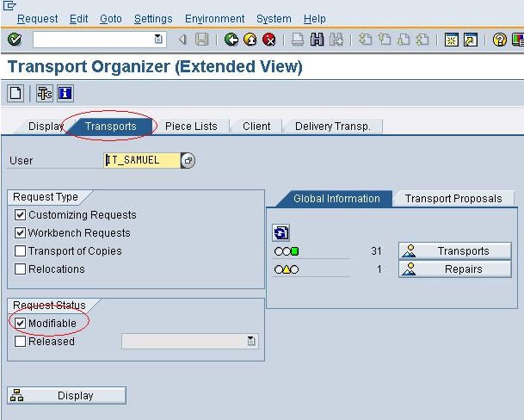Viewport: 524px width, 420px height.
Task: Click the Customize Local Layout icon
Action: [518, 40]
